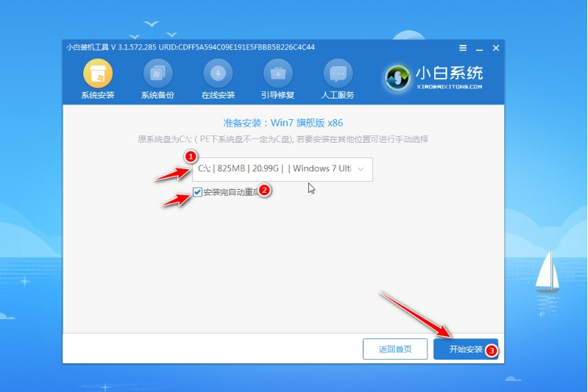Open the hamburger menu in title bar
Viewport: 588px width, 392px height.
point(463,48)
